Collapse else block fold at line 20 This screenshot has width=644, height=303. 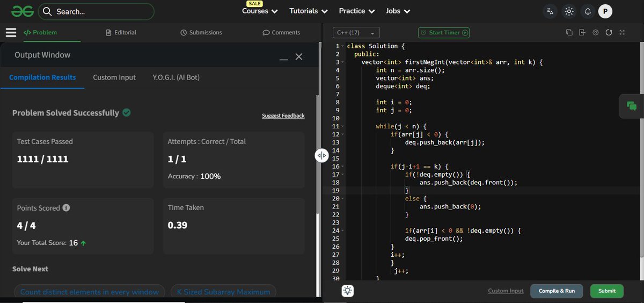[x=343, y=198]
